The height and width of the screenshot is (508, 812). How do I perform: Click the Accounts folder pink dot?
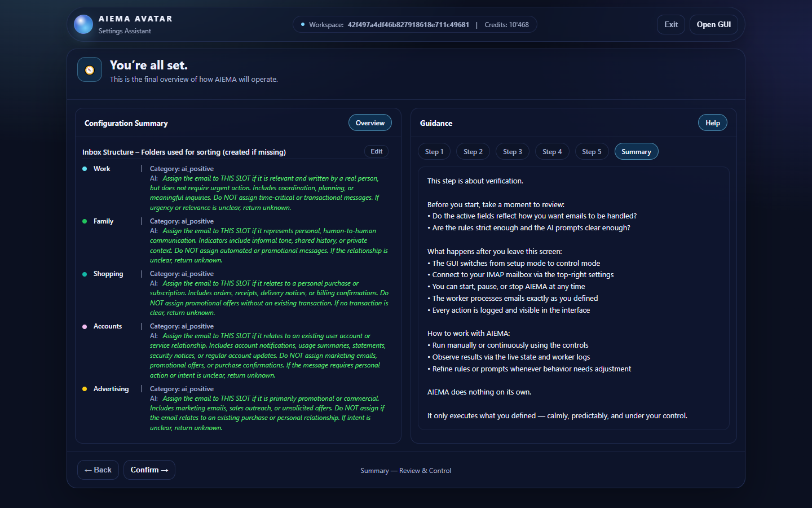click(x=85, y=326)
